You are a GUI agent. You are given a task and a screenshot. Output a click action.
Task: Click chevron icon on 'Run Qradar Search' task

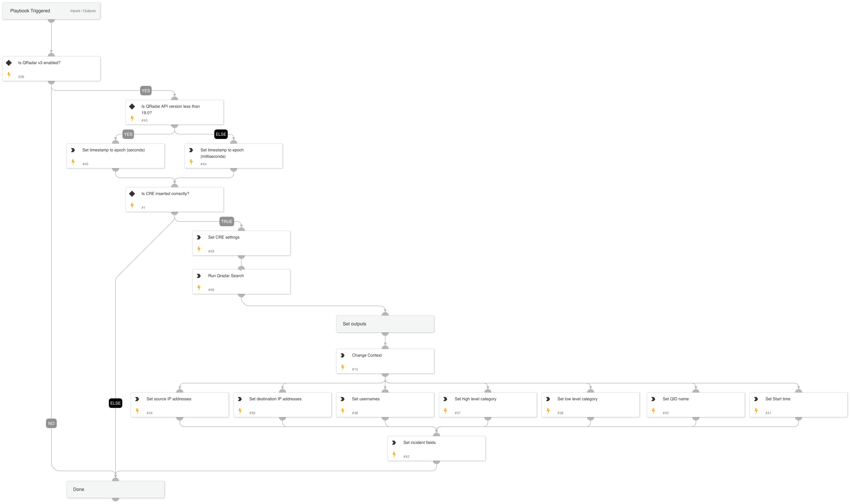[199, 276]
